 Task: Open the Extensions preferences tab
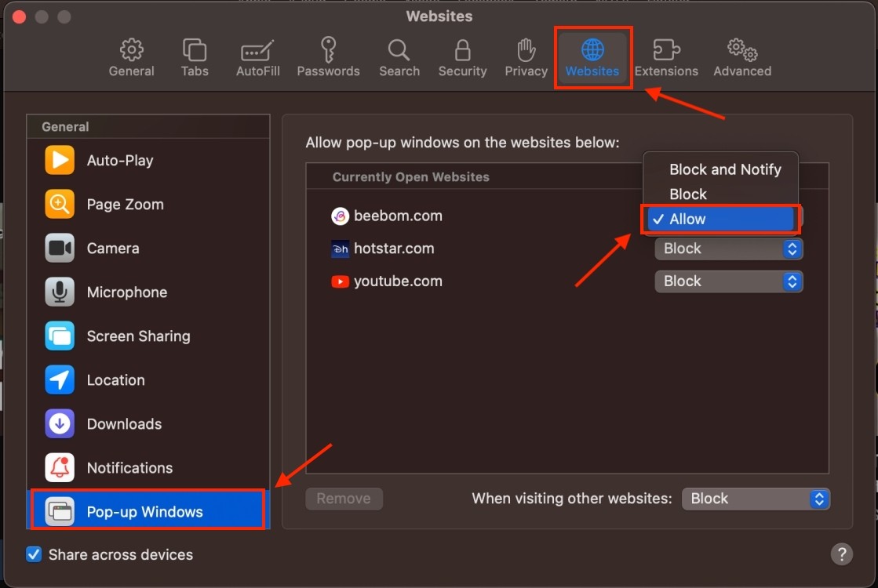(666, 58)
